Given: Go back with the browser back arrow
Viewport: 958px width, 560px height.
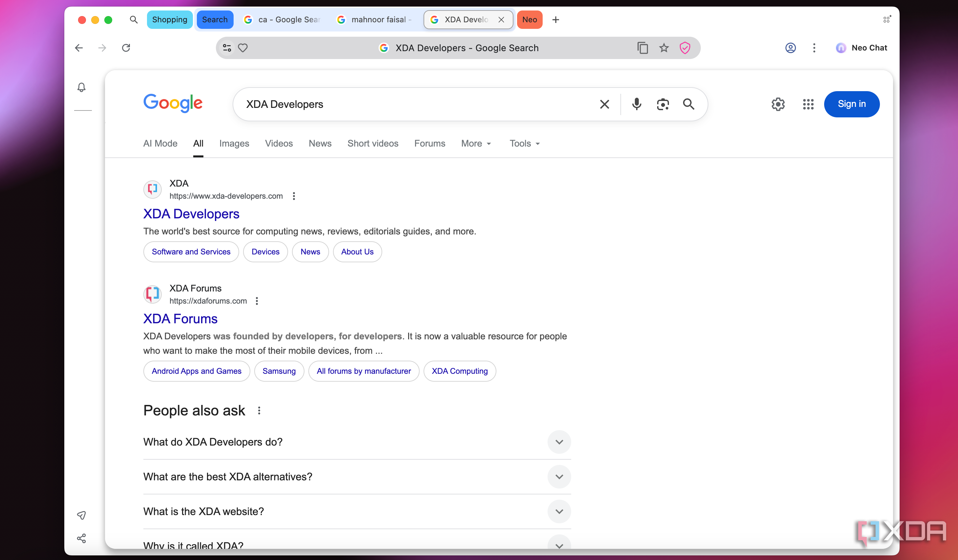Looking at the screenshot, I should pos(79,48).
